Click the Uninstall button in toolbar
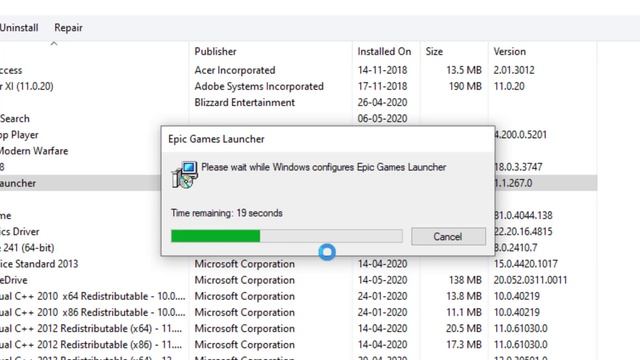The height and width of the screenshot is (360, 640). (x=19, y=28)
